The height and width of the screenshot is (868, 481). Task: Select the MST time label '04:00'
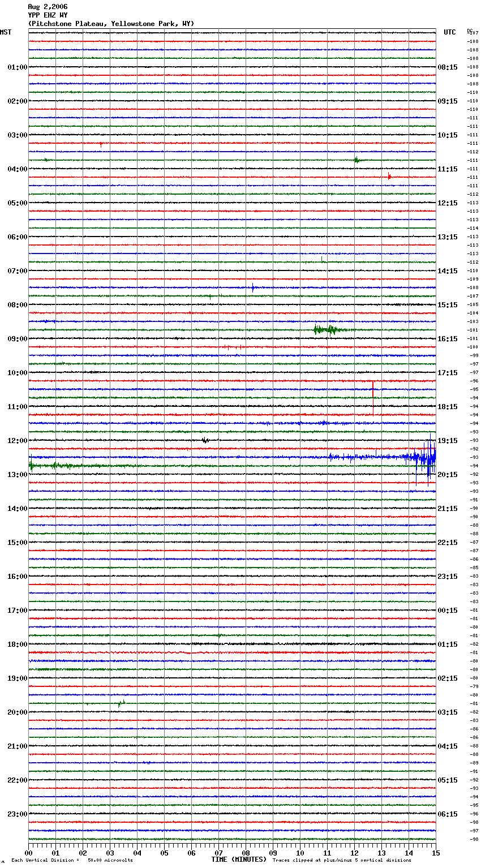click(x=18, y=169)
